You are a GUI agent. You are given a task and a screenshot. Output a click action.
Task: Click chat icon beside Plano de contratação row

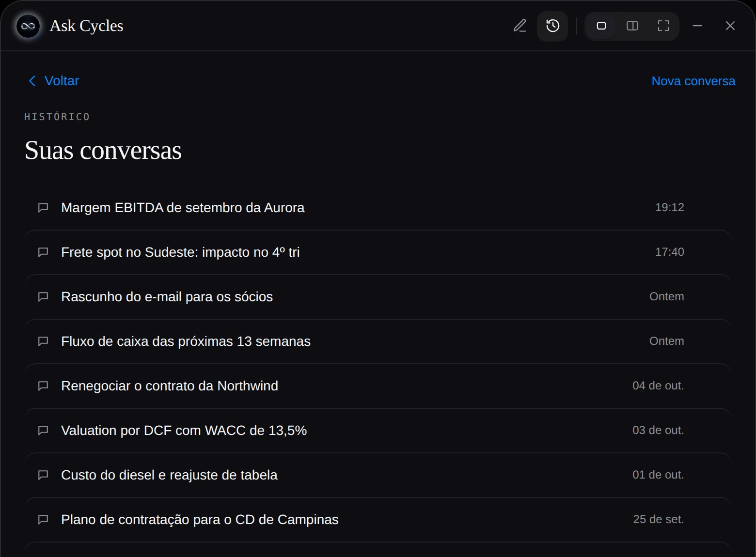(x=43, y=520)
